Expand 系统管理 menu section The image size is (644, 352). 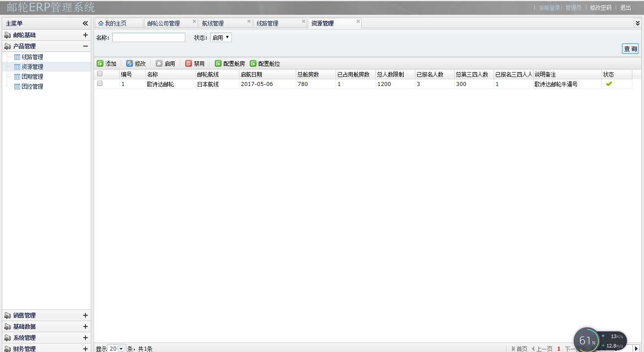pos(85,338)
